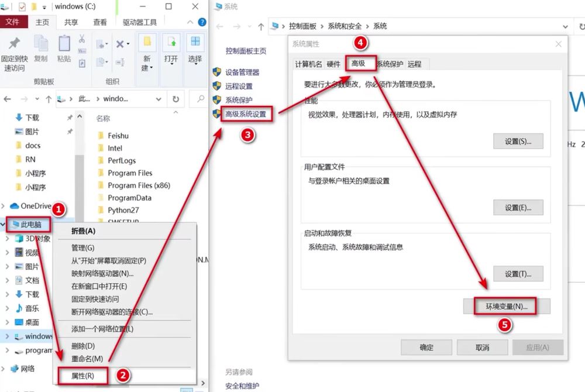This screenshot has height=392, width=585.
Task: Click back arrow in System window
Action: [220, 26]
